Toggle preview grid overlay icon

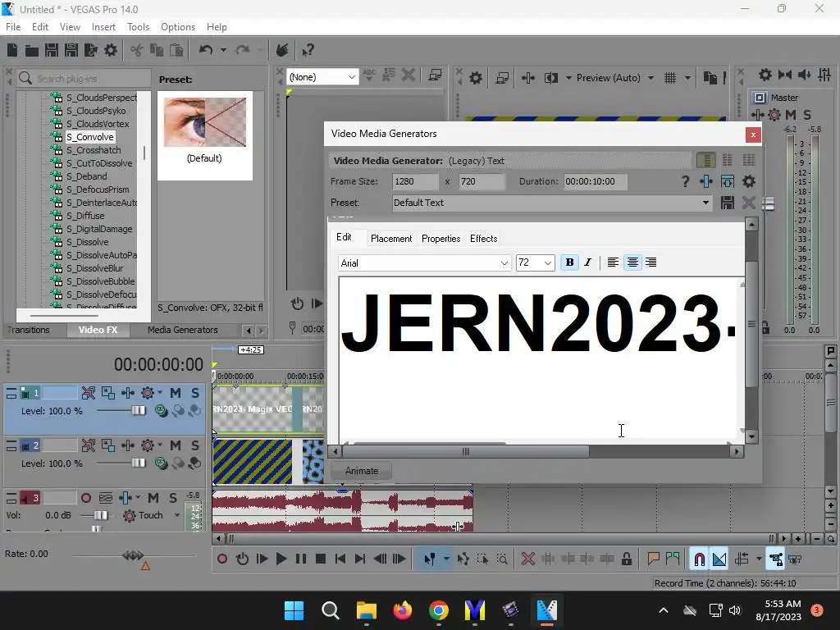click(x=669, y=78)
